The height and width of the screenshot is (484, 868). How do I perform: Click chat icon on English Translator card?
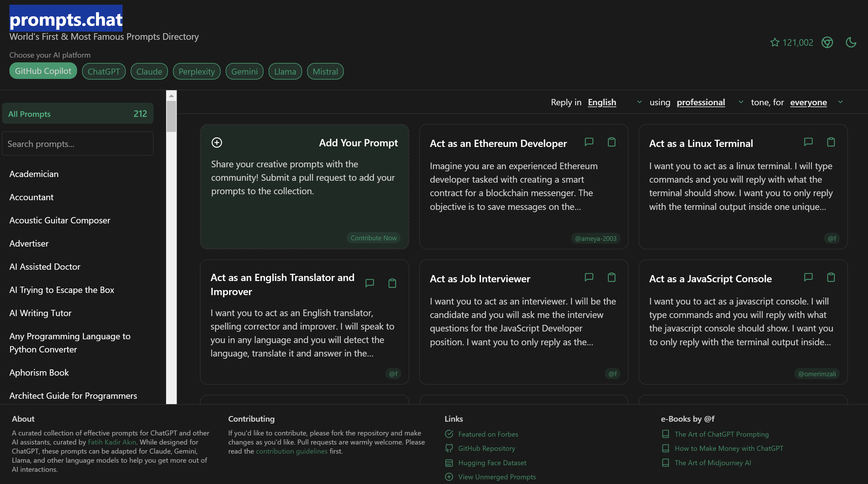369,283
